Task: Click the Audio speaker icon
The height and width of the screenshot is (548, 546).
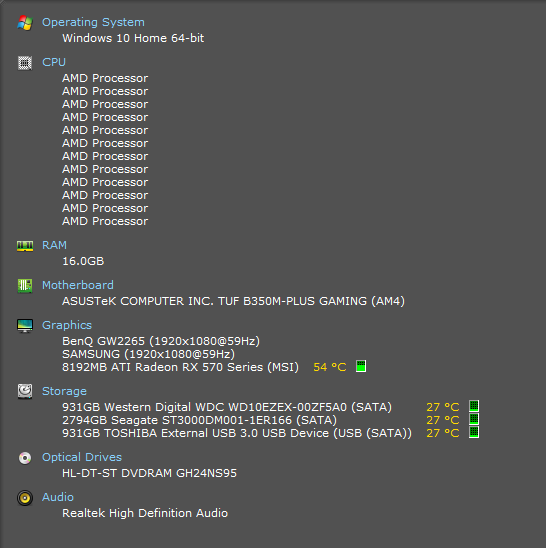Action: pos(25,498)
